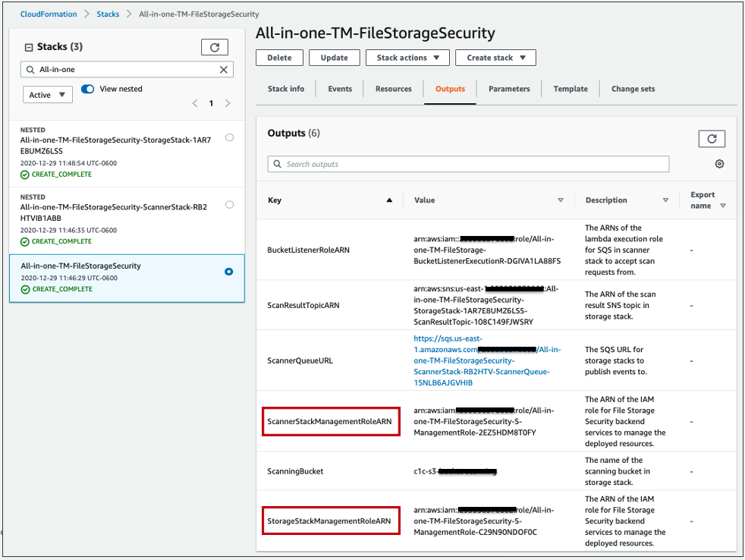This screenshot has width=745, height=560.
Task: Click the ScannerStackManagementRoleARN key
Action: [x=329, y=421]
